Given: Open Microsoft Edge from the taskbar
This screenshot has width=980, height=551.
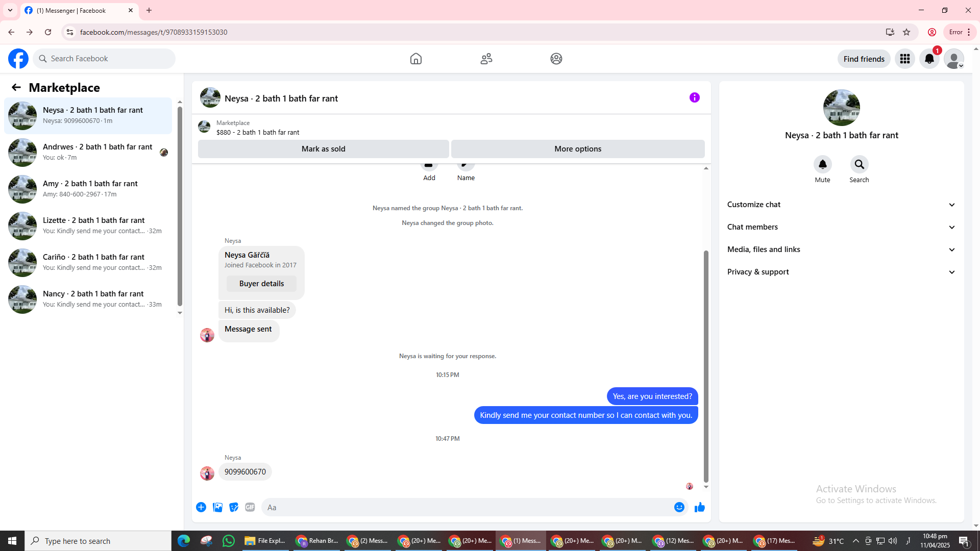Looking at the screenshot, I should (184, 541).
